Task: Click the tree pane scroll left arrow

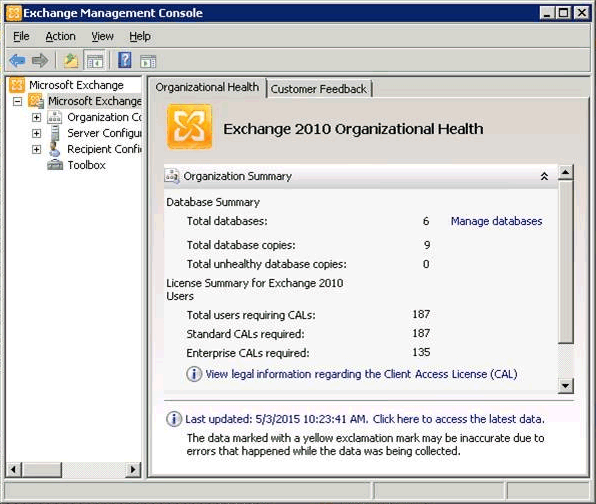Action: click(x=14, y=469)
